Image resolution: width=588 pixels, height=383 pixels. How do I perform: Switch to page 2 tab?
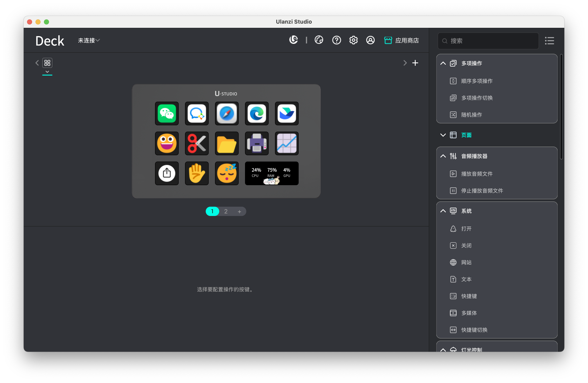226,212
